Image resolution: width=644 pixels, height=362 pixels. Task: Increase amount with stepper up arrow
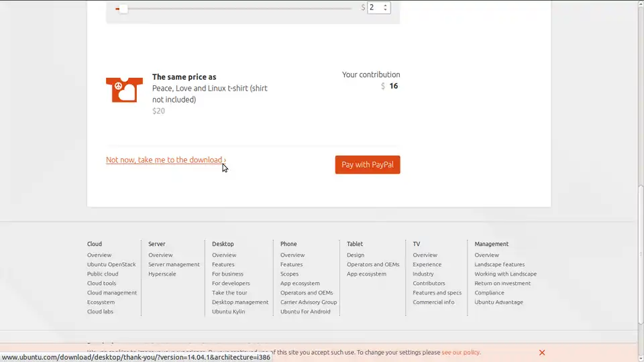(385, 5)
